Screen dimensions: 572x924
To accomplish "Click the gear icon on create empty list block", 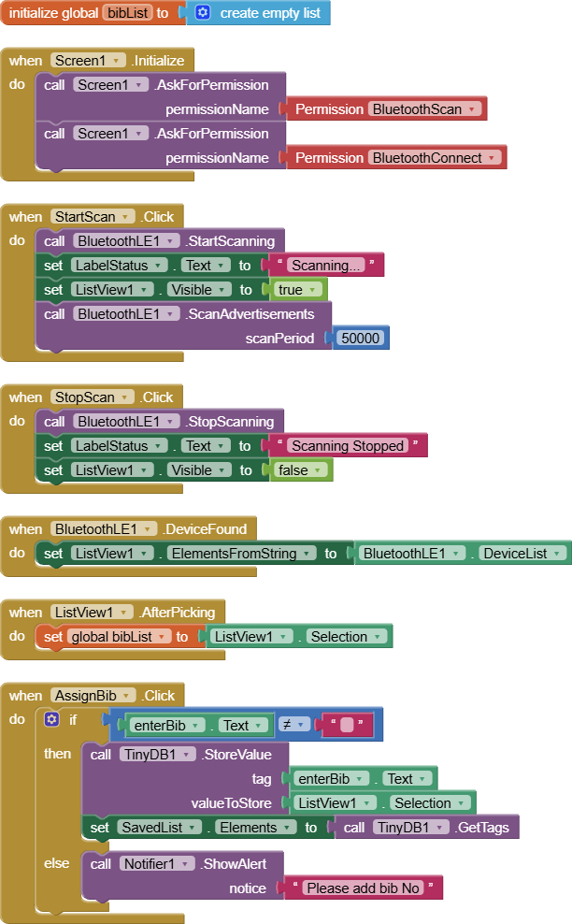I will (204, 13).
